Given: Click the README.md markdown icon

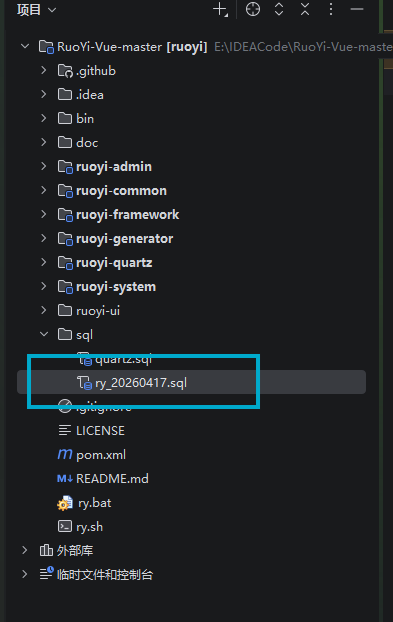Looking at the screenshot, I should point(65,478).
